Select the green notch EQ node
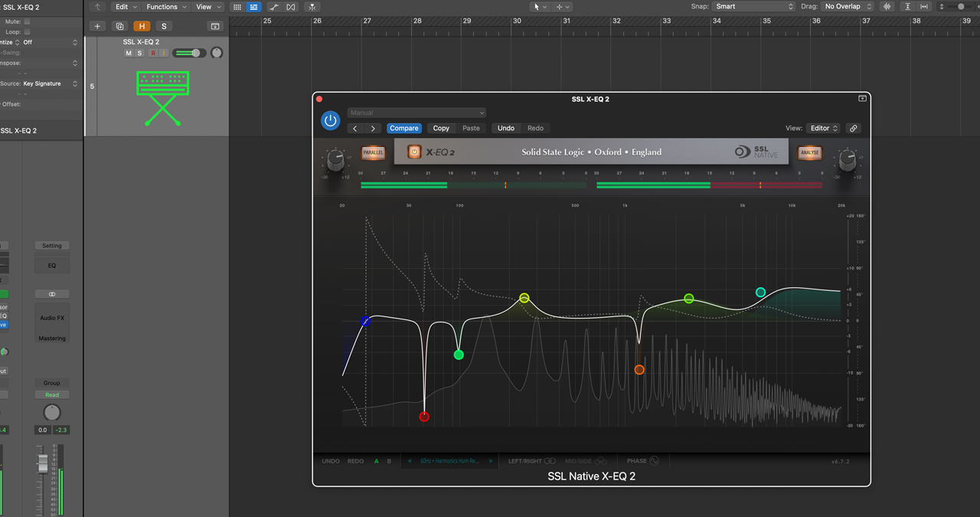 click(459, 355)
